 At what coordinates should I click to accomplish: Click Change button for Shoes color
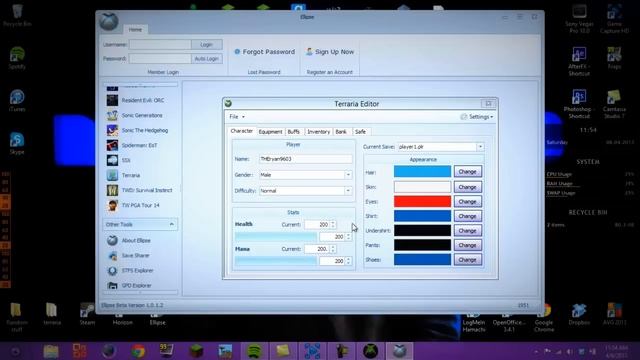point(468,260)
